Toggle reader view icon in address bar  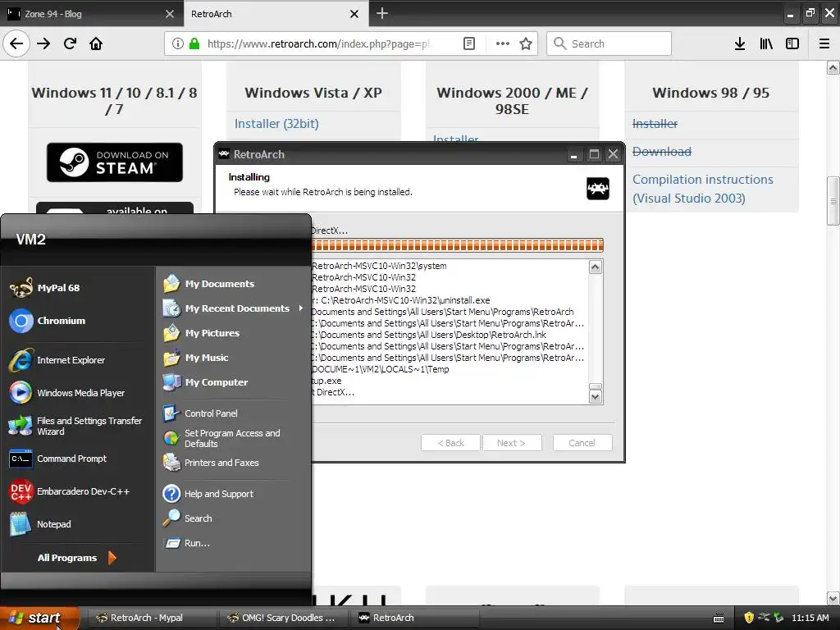pyautogui.click(x=469, y=43)
